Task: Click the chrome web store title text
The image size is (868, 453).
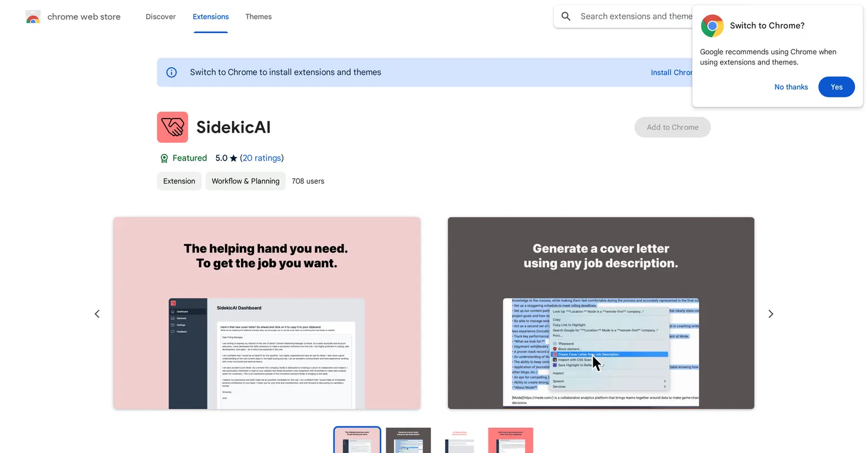Action: pos(84,17)
